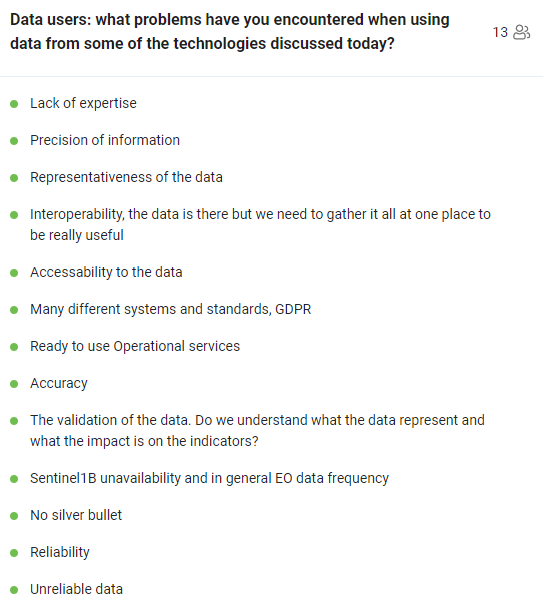Screen dimensions: 543x611
Task: Select Many different systems and standards, GDPR
Action: (x=171, y=309)
